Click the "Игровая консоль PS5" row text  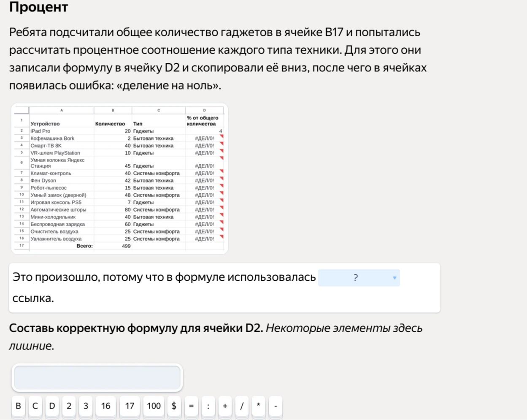56,202
